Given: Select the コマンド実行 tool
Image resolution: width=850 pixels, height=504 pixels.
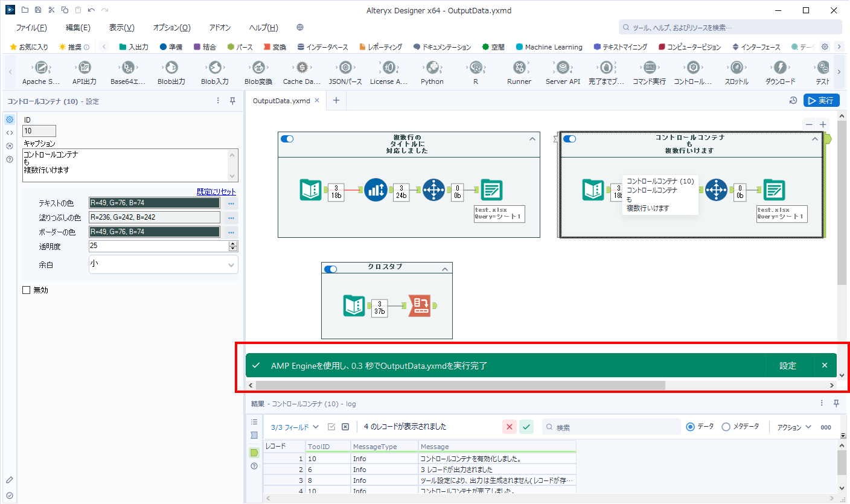Looking at the screenshot, I should coord(650,68).
